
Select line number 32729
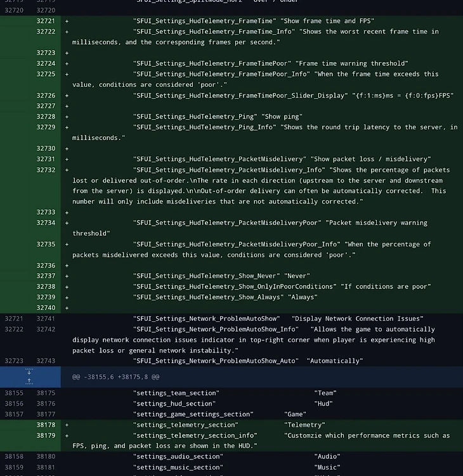[46, 127]
